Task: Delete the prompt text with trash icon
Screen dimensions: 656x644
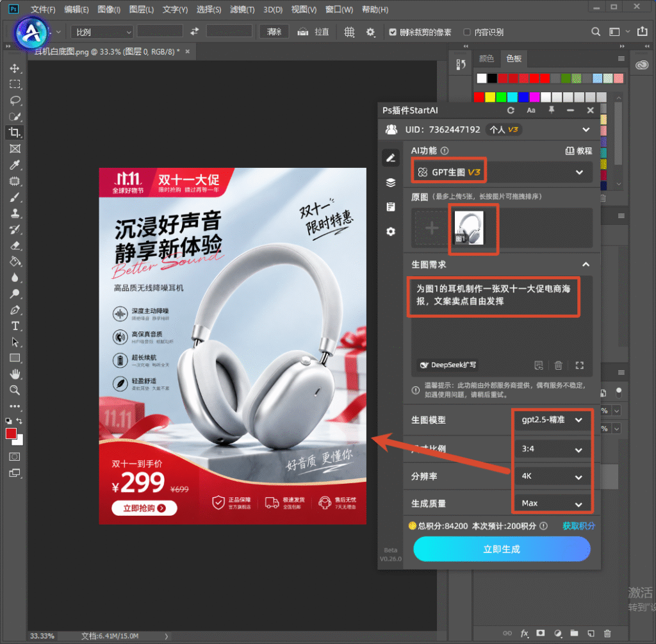Action: click(558, 365)
